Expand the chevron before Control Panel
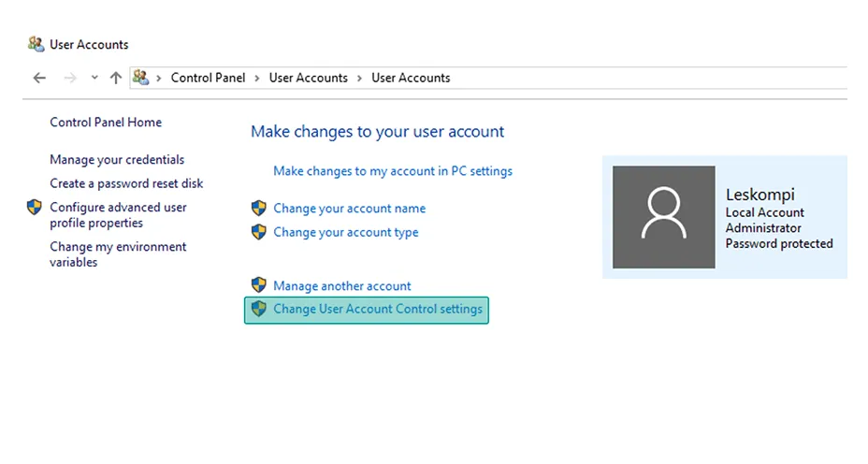 (159, 78)
